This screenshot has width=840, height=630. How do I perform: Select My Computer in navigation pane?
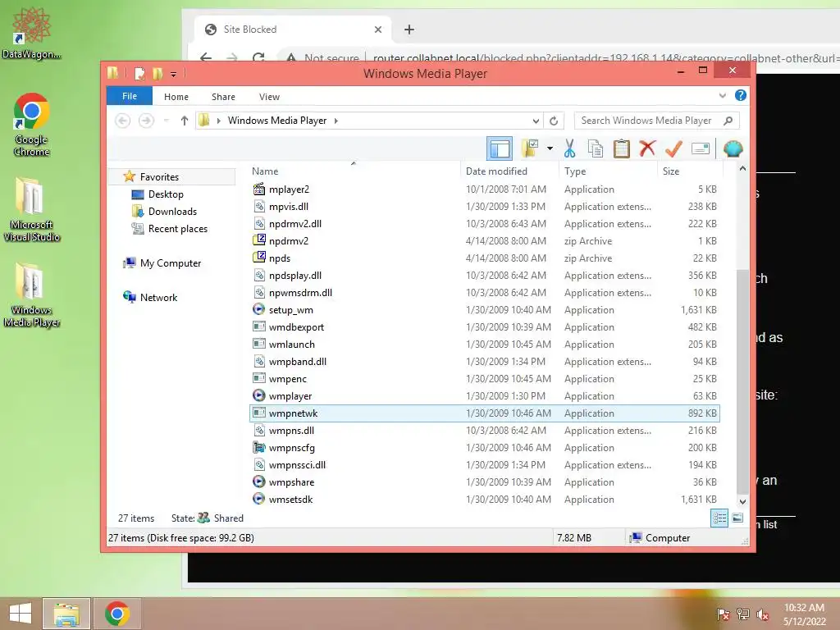pyautogui.click(x=171, y=263)
